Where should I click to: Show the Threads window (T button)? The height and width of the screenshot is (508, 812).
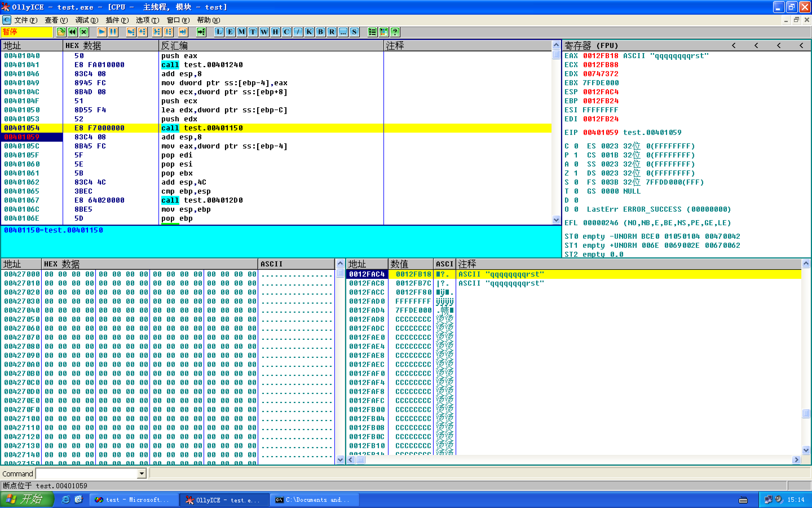click(x=253, y=32)
